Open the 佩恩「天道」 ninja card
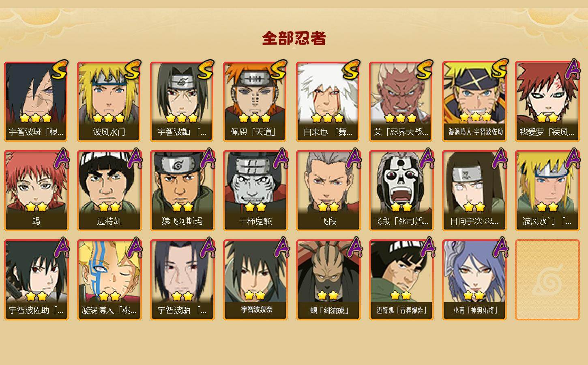 click(x=255, y=101)
